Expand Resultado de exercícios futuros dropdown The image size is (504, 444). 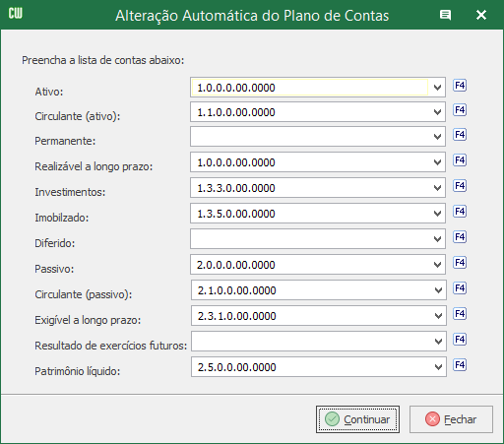[x=438, y=342]
